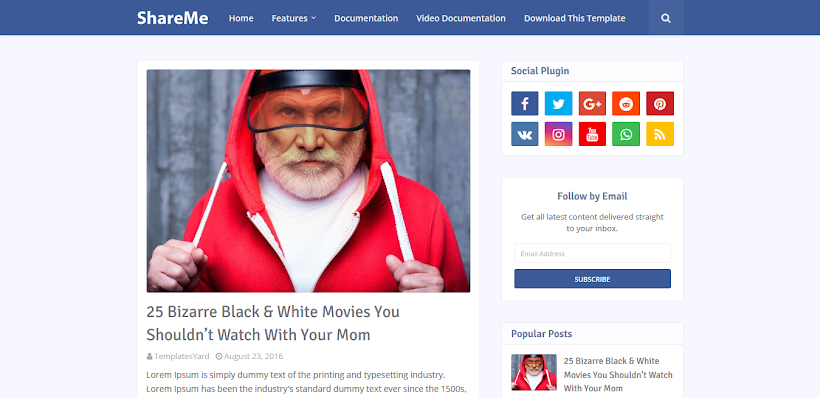
Task: Open the Documentation menu item
Action: (x=366, y=18)
